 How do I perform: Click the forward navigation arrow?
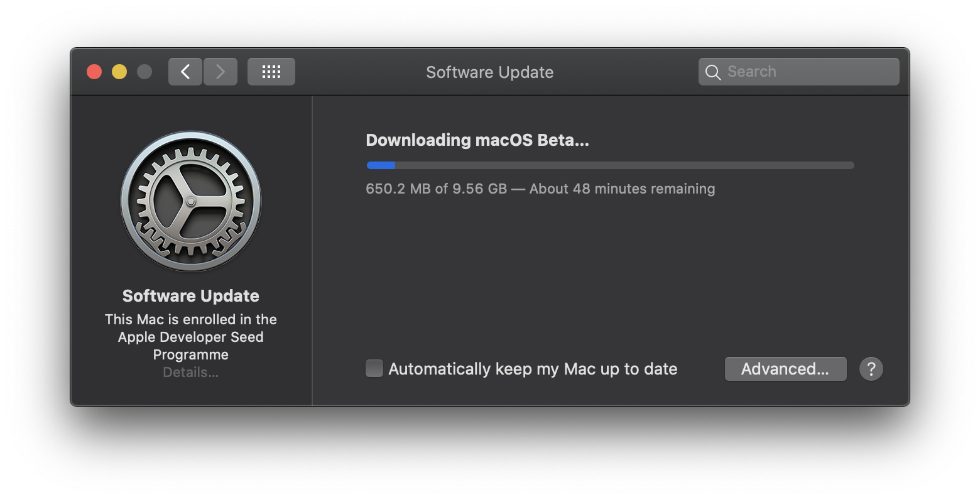(x=220, y=71)
